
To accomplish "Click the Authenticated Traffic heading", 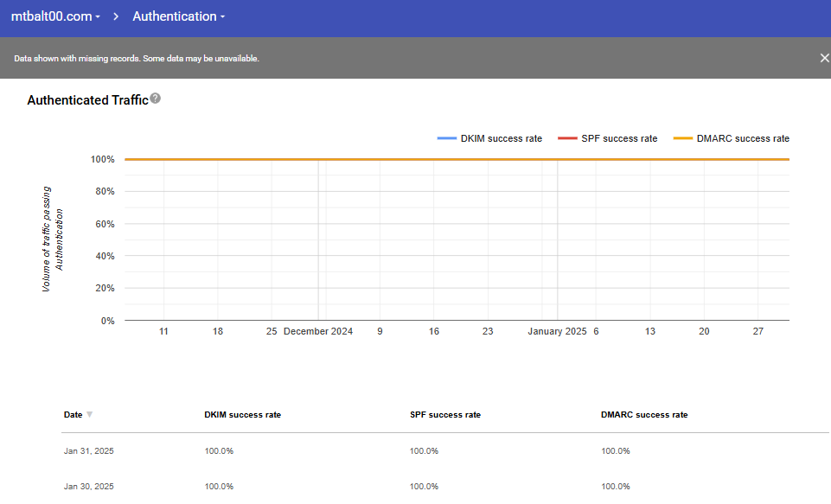I will tap(87, 100).
